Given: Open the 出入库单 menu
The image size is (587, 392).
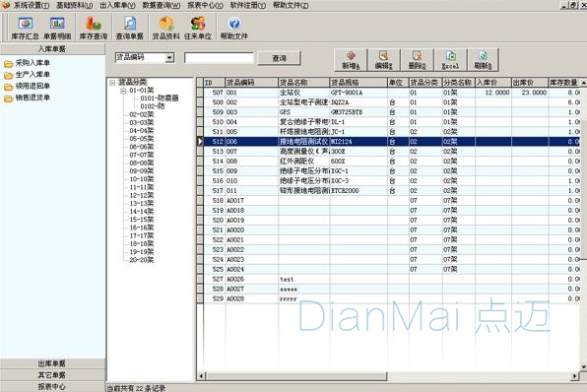Looking at the screenshot, I should click(117, 5).
